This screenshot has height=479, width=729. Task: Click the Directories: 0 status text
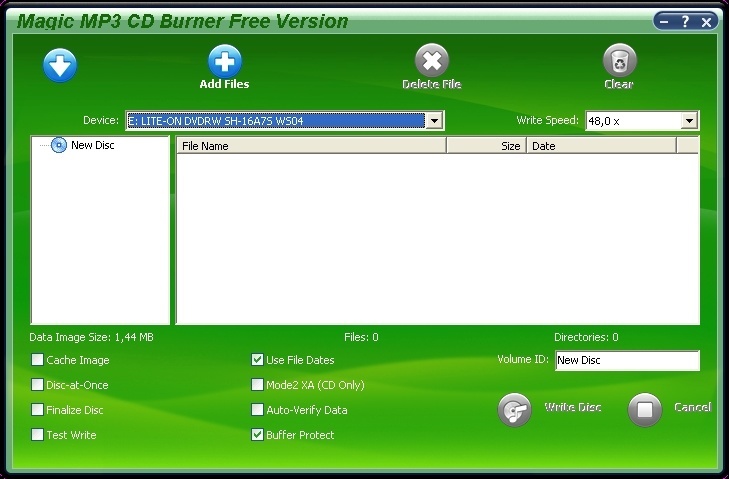click(586, 337)
